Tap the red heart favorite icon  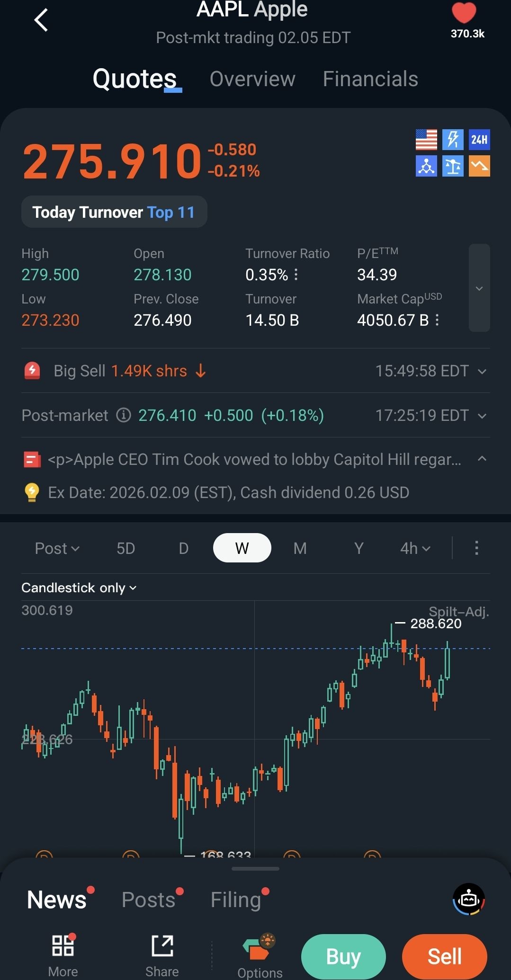coord(464,13)
